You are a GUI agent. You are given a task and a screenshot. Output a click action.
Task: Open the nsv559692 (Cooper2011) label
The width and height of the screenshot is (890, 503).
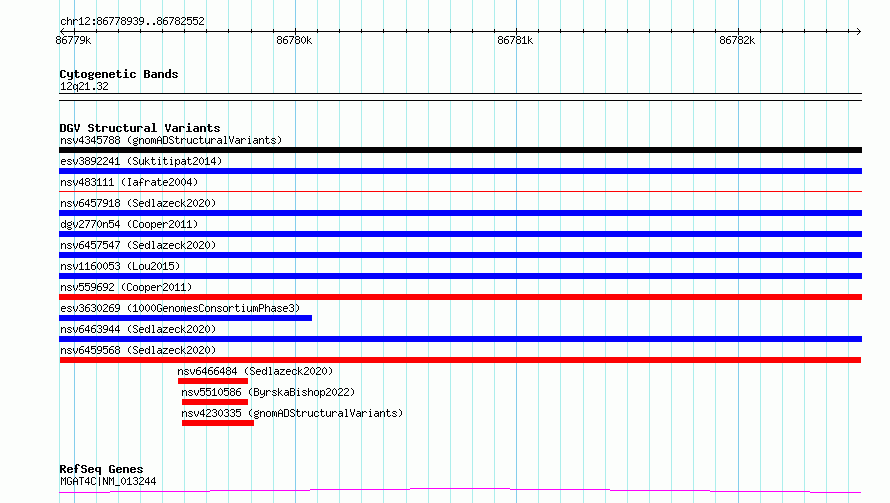pyautogui.click(x=126, y=287)
